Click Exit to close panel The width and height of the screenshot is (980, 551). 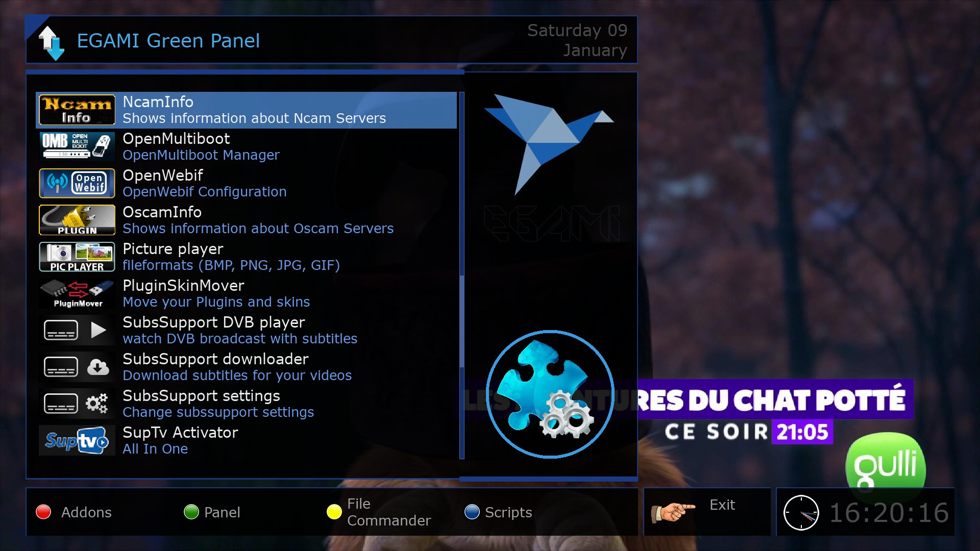click(707, 511)
